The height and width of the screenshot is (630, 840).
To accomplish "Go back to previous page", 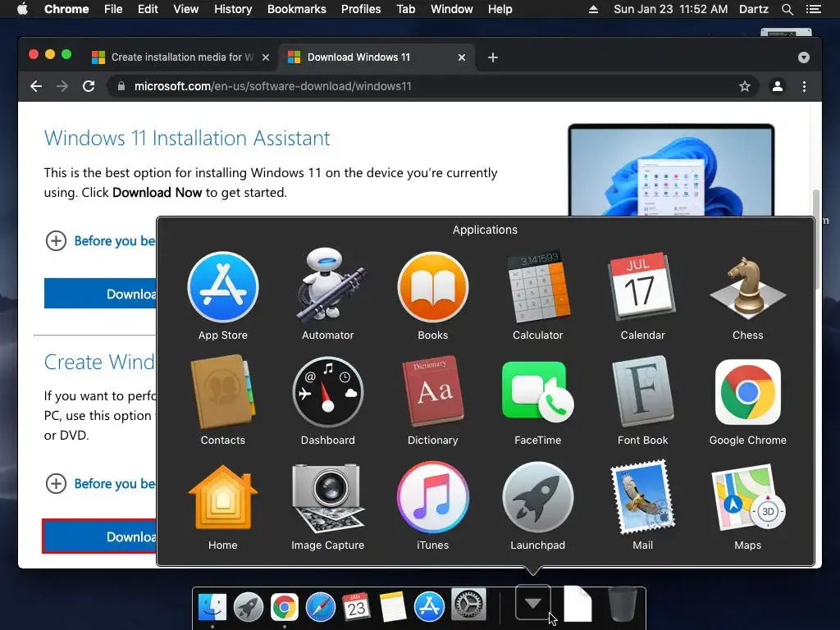I will (36, 86).
